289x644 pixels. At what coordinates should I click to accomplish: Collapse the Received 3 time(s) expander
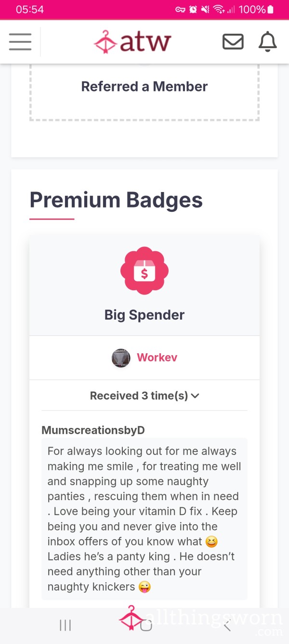click(144, 396)
